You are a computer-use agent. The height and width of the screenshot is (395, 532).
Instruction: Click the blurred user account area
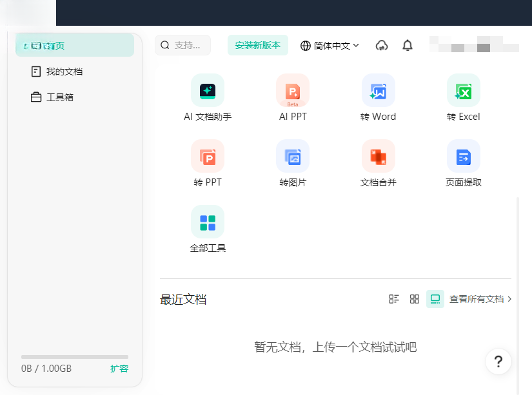[x=474, y=44]
